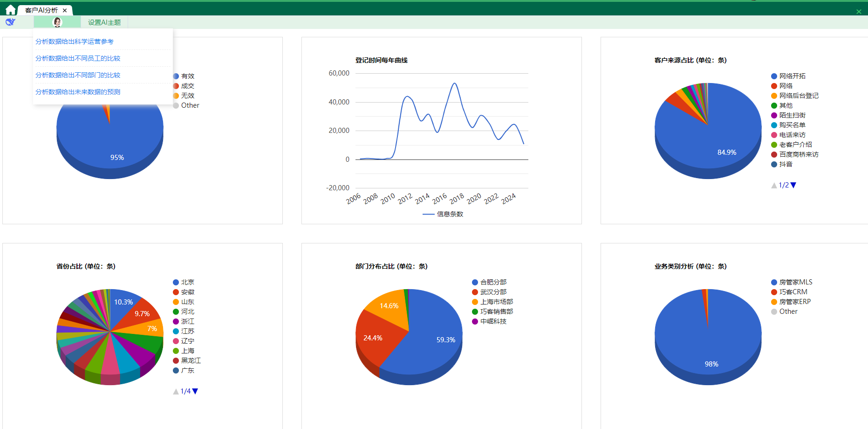Click the orange 无效 legend color dot
The height and width of the screenshot is (429, 868).
coord(176,96)
